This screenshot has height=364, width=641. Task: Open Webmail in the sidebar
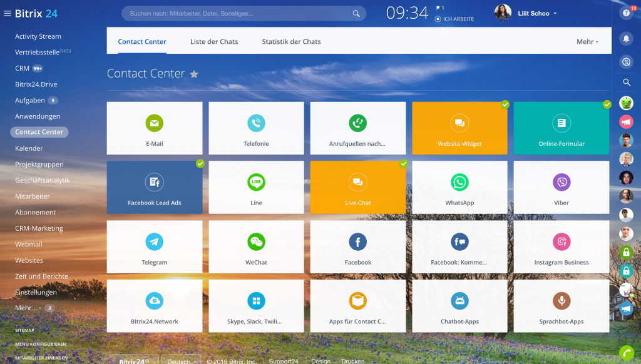[29, 245]
